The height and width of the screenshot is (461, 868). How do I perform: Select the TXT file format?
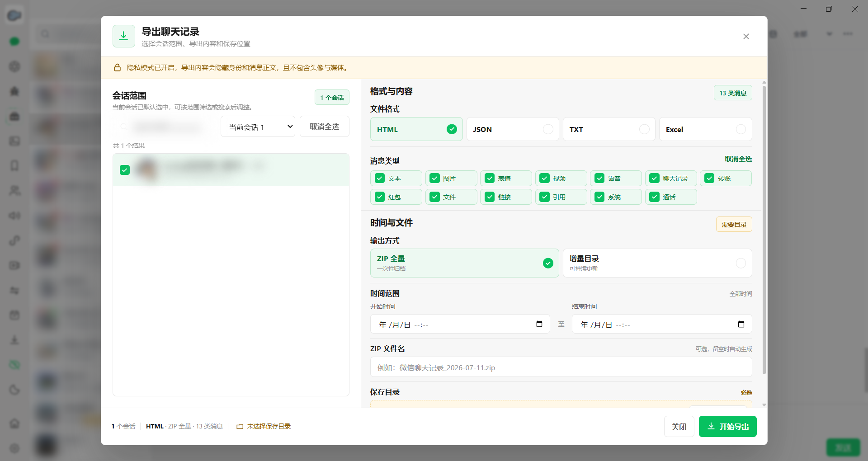609,129
